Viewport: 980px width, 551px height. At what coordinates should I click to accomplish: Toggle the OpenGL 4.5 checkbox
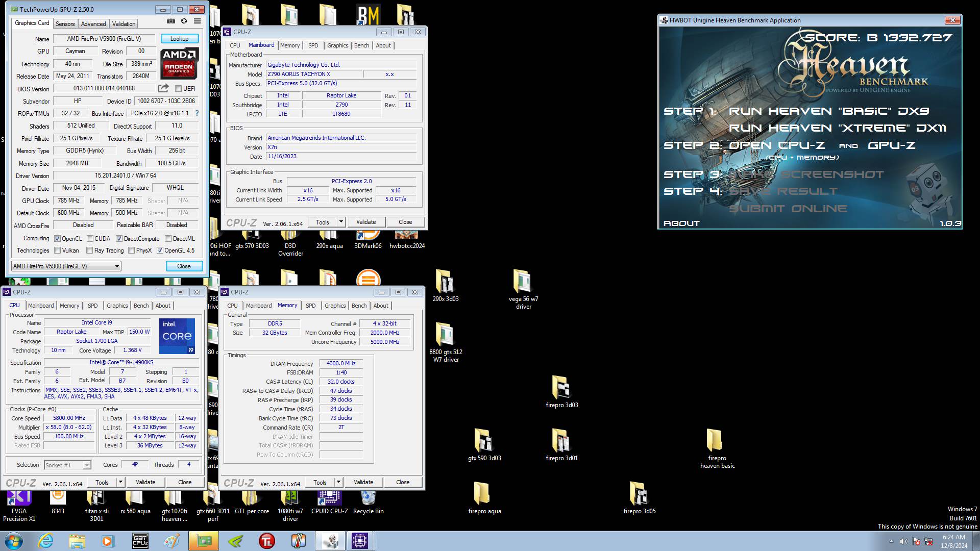click(160, 251)
